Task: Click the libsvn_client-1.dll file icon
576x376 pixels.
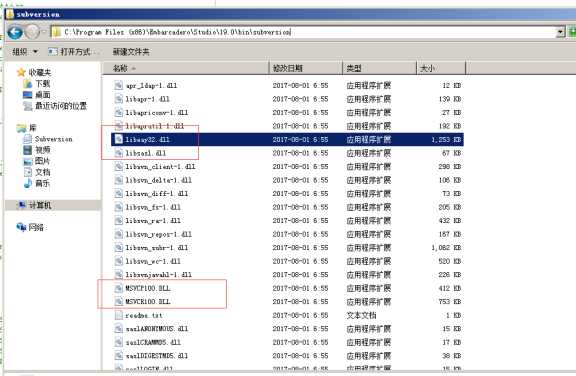Action: point(118,167)
